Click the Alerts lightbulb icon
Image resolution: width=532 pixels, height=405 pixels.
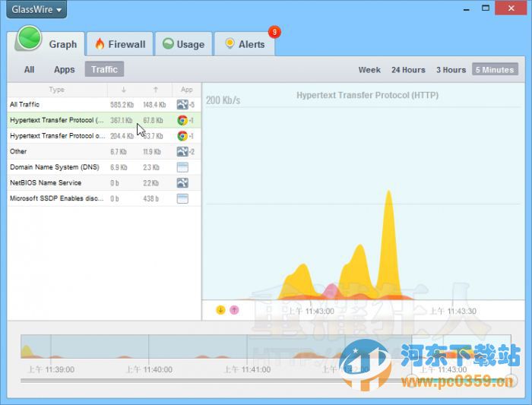[x=230, y=43]
